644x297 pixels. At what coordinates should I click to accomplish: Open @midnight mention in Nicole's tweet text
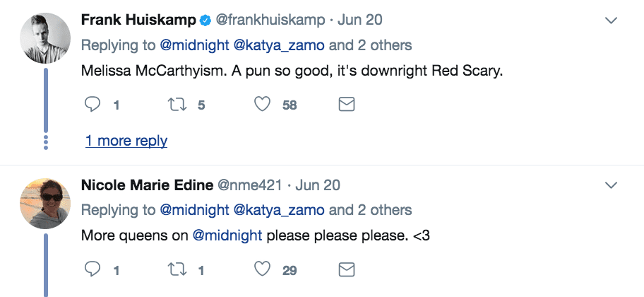tap(226, 235)
